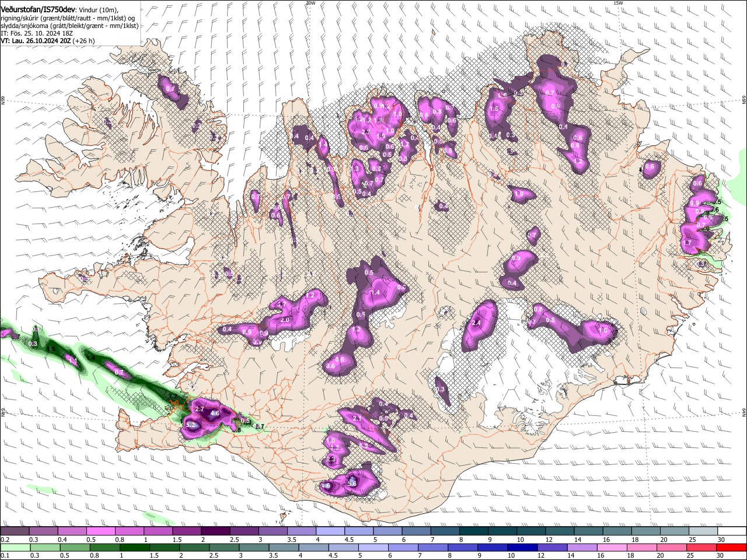Image resolution: width=747 pixels, height=560 pixels.
Task: Click the 3.6 snowfall value near the south coast
Action: (352, 483)
